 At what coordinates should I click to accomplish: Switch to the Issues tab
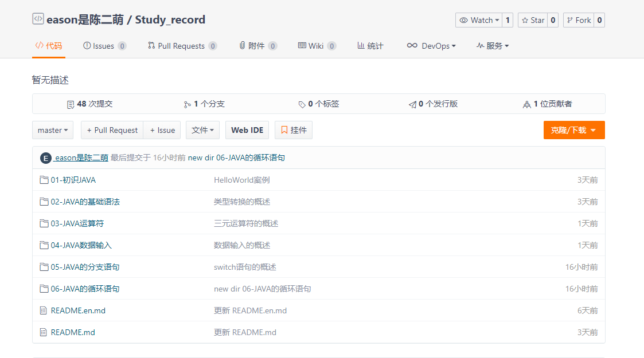pos(104,46)
